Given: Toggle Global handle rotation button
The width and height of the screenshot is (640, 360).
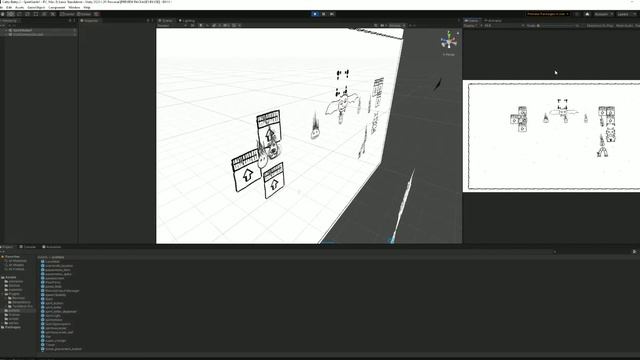Looking at the screenshot, I should (84, 14).
